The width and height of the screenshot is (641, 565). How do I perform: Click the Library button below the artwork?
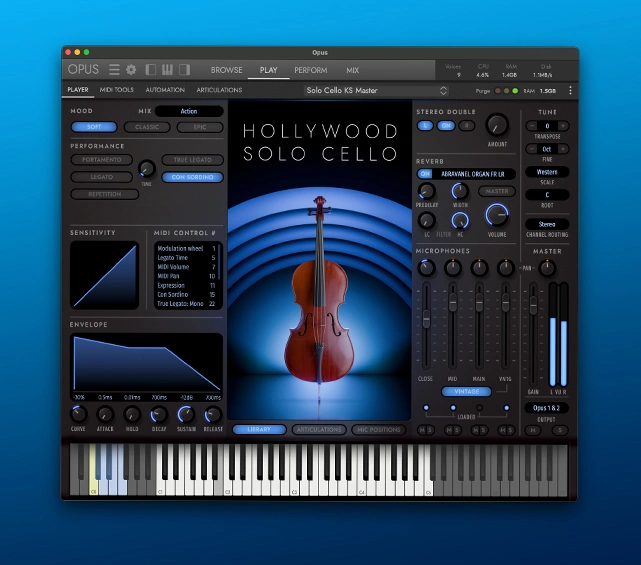(259, 429)
